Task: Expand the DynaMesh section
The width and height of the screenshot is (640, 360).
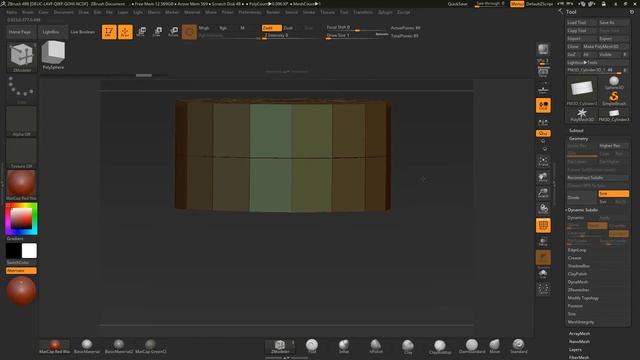Action: (x=578, y=282)
